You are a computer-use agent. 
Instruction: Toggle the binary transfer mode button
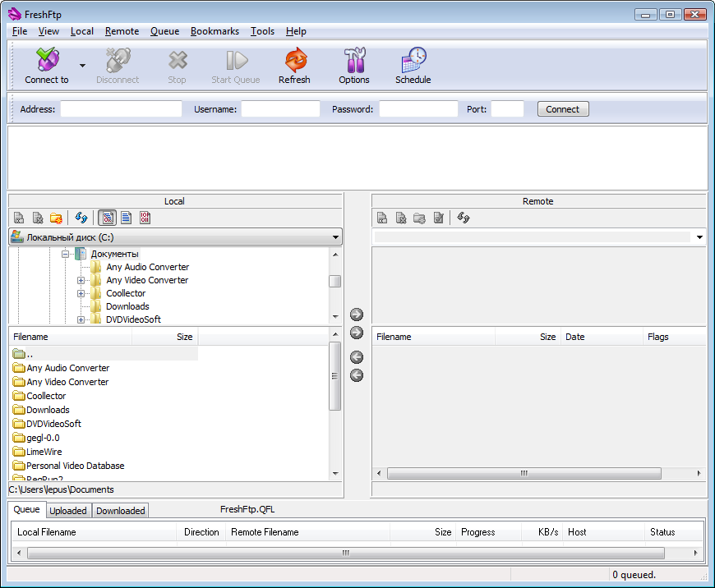145,218
